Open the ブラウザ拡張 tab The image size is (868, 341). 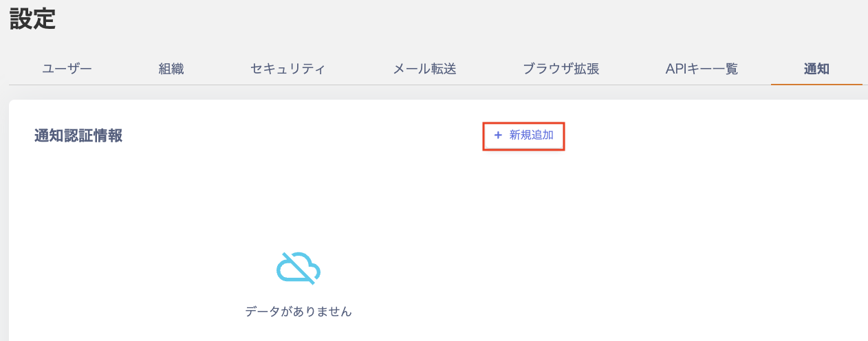[x=561, y=69]
